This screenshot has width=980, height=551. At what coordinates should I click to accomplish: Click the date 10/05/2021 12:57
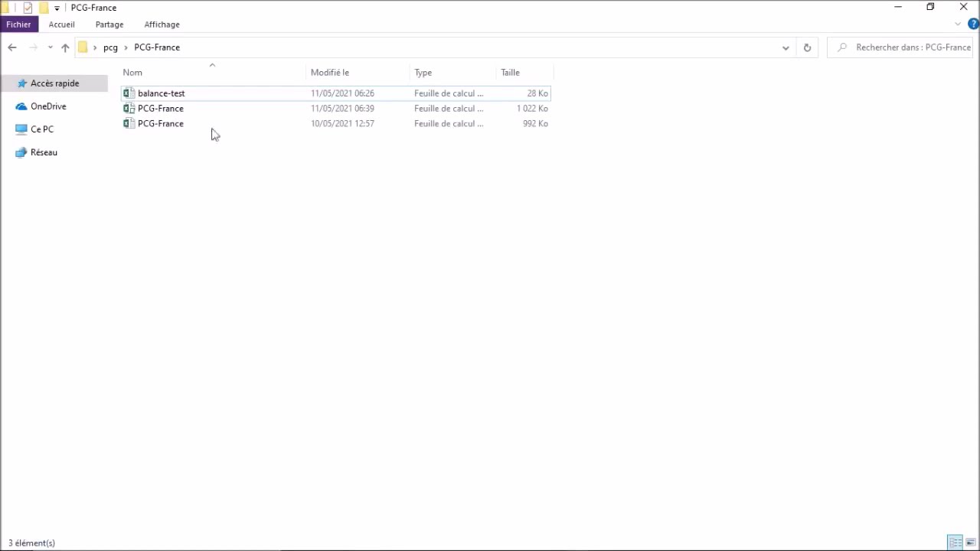(342, 124)
